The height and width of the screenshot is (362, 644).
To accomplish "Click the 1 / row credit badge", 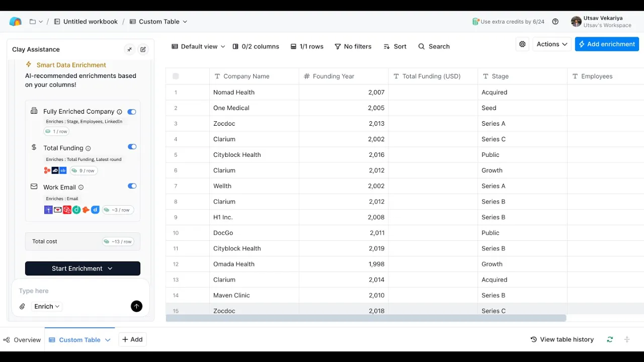I will click(56, 131).
